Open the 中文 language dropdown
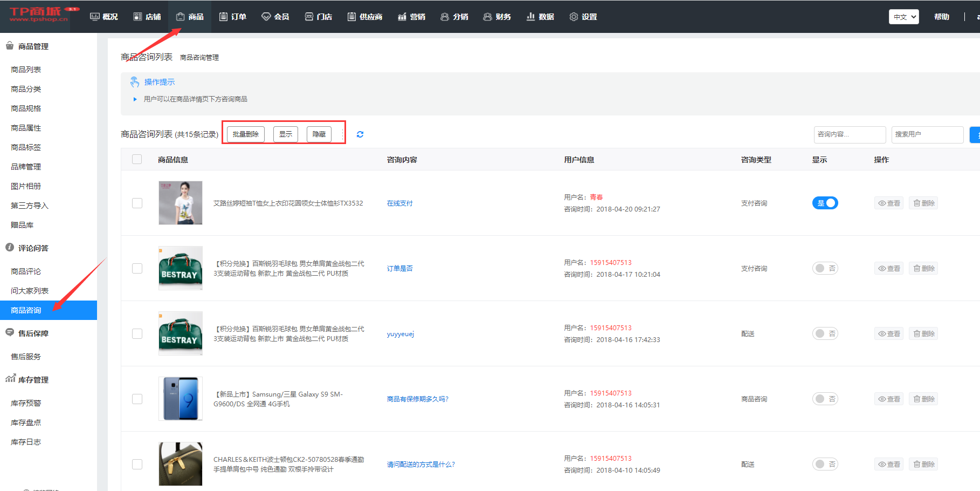 pyautogui.click(x=903, y=17)
